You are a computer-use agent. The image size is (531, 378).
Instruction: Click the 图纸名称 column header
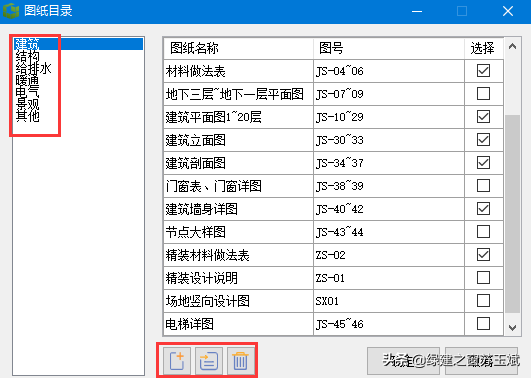click(238, 48)
